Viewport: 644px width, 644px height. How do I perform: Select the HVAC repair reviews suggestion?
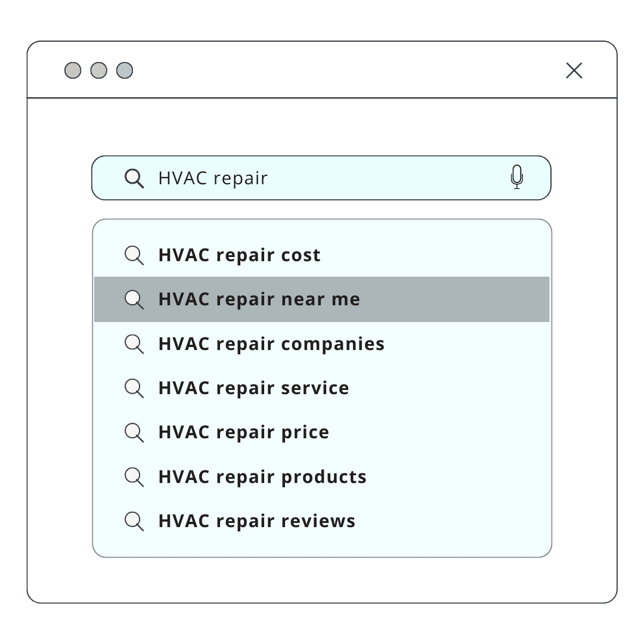(x=321, y=521)
